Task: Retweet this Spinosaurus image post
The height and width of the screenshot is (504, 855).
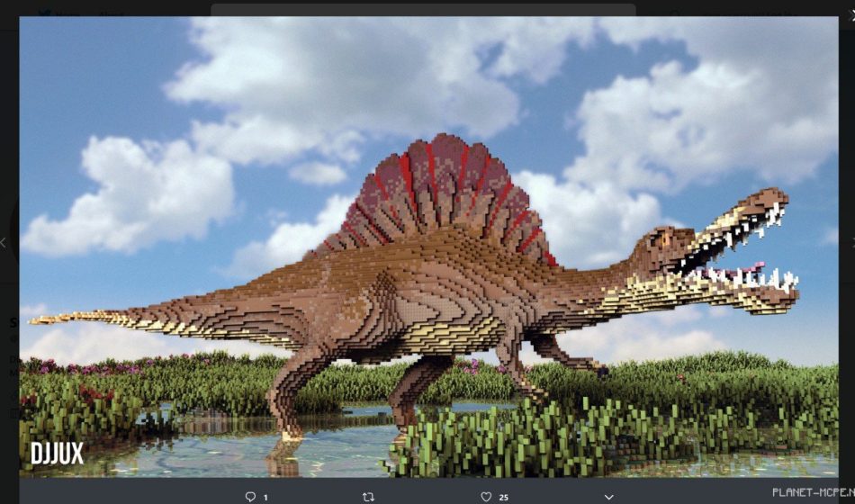Action: coord(367,496)
